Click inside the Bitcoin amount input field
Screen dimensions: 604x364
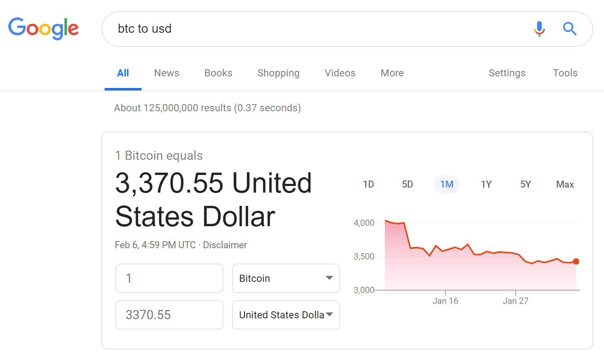(169, 278)
